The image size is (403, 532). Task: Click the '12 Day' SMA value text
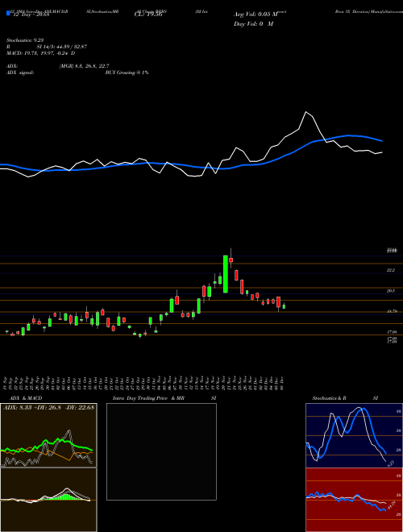click(31, 14)
